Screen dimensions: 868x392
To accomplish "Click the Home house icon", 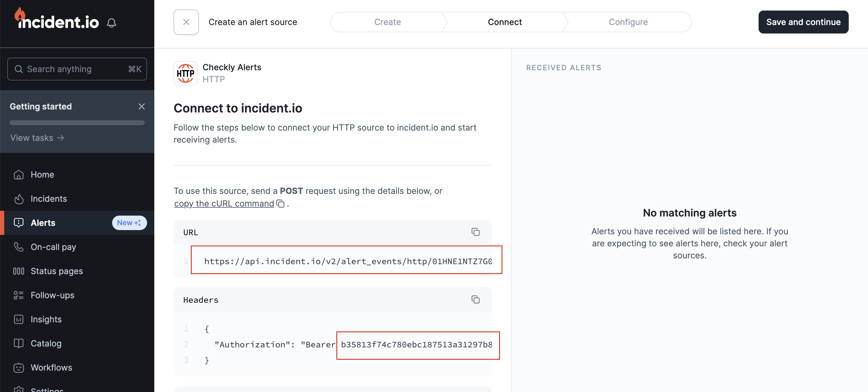I will (x=18, y=175).
